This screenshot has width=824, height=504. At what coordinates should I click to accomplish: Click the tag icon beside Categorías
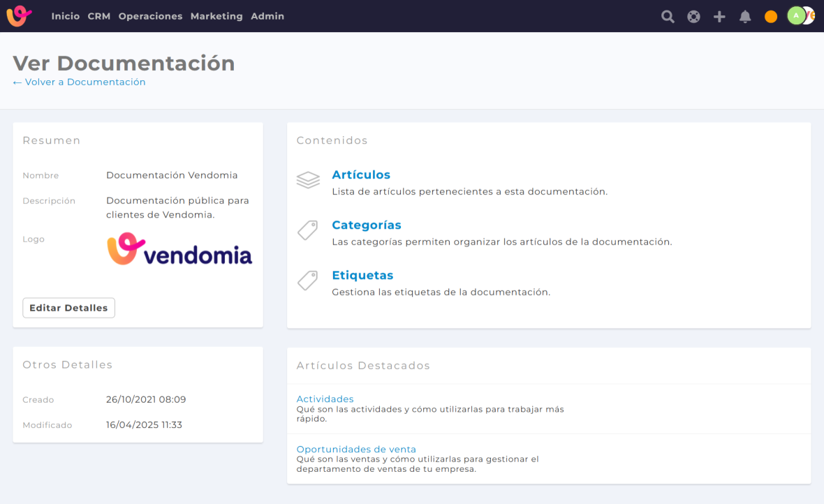[308, 230]
